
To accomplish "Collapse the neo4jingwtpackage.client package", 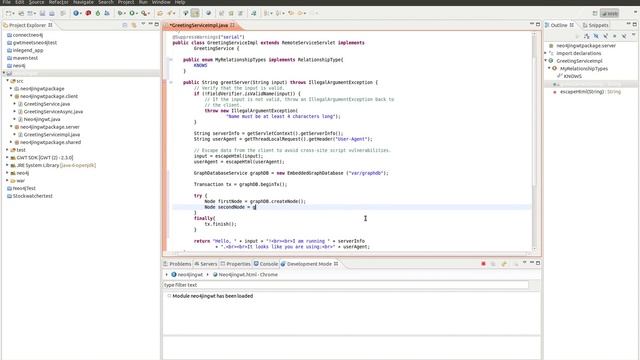I will 11,96.
